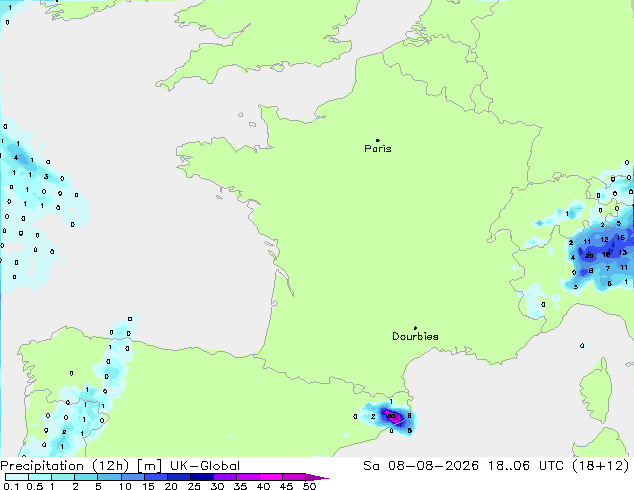Image resolution: width=634 pixels, height=490 pixels.
Task: Select the 5–10 legend color swatch
Action: [109, 477]
